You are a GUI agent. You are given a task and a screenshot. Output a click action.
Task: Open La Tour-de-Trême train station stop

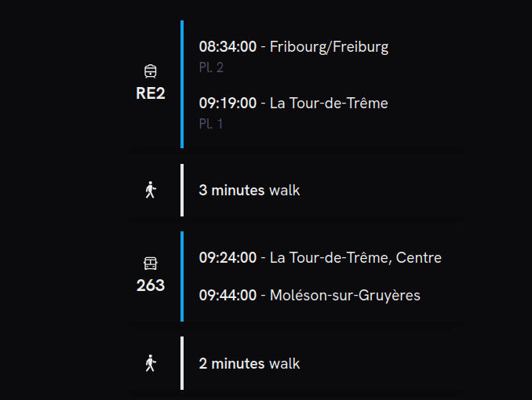(329, 104)
